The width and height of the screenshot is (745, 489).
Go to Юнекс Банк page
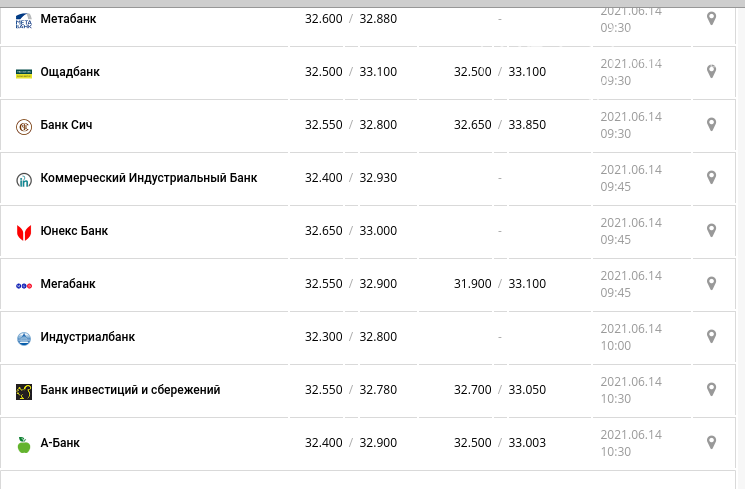74,230
